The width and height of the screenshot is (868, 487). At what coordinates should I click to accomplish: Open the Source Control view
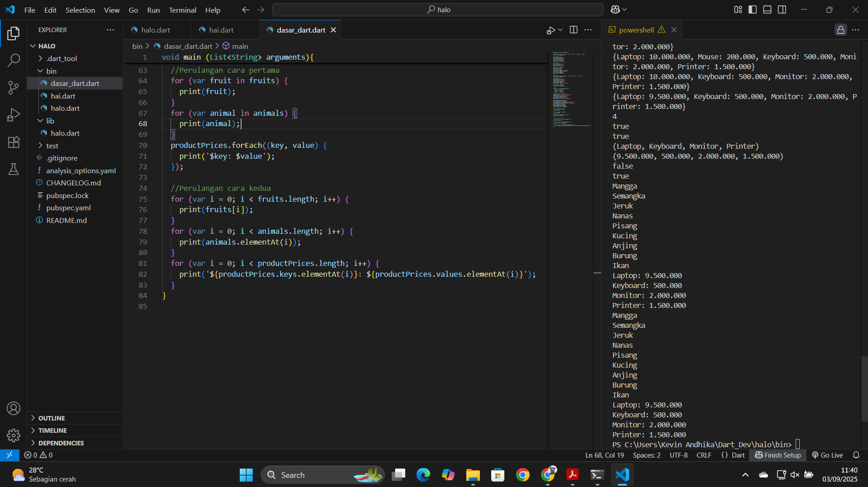pyautogui.click(x=14, y=87)
